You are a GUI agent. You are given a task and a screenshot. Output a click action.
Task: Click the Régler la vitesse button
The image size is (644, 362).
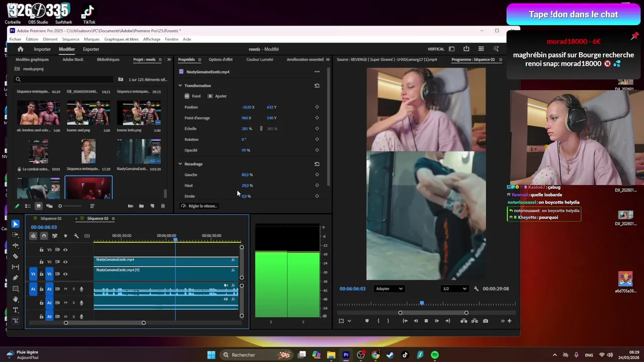point(199,206)
